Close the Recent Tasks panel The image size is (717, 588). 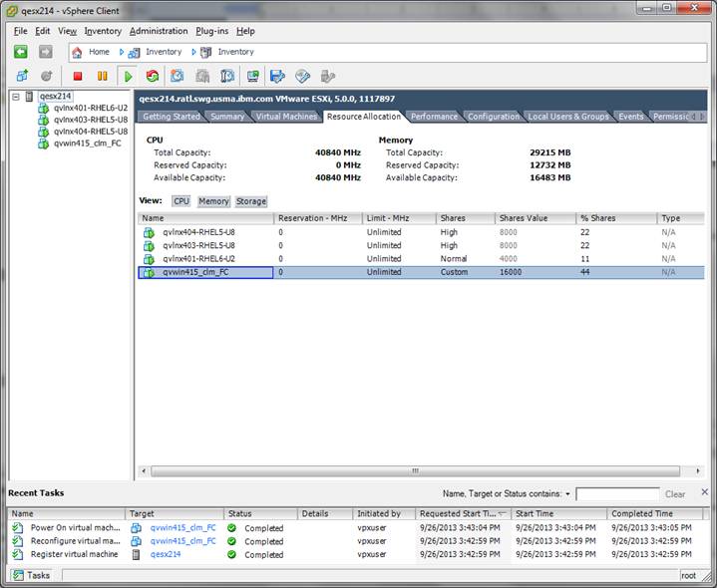click(x=705, y=492)
